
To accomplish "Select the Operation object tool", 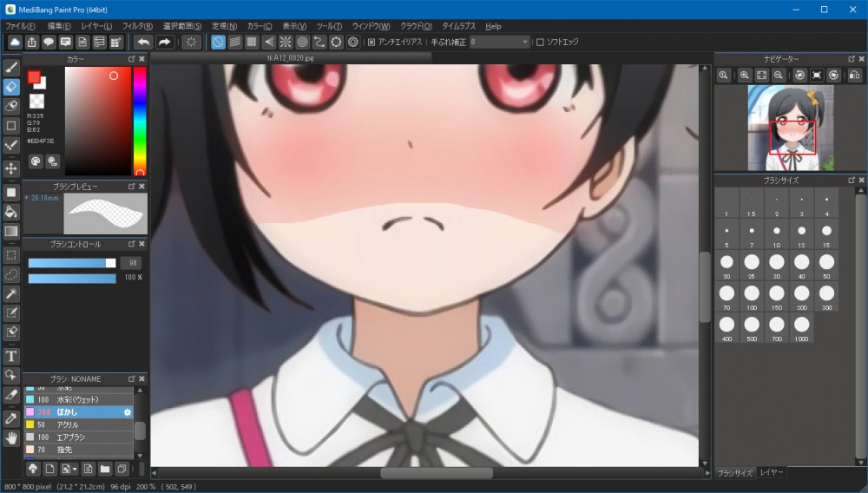I will click(x=11, y=376).
